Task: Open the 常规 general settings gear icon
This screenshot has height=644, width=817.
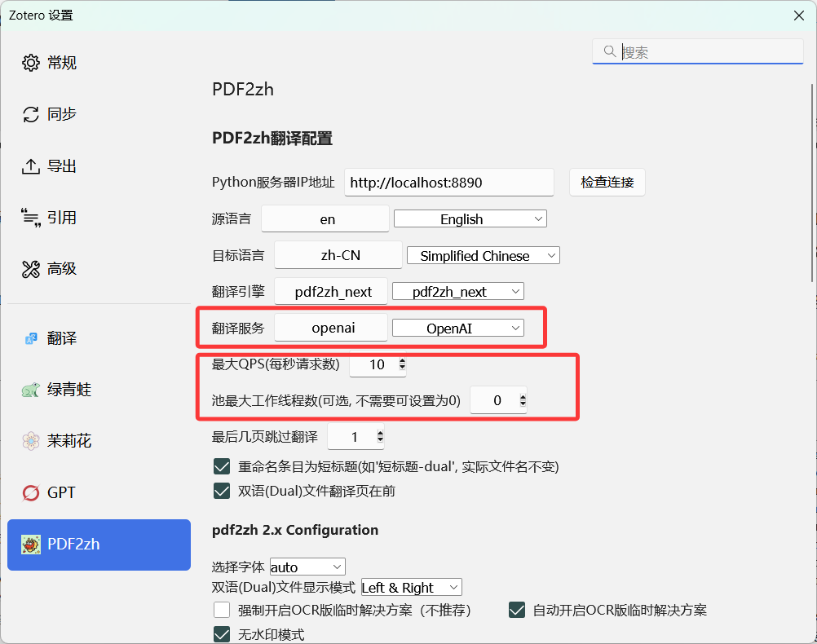Action: coord(31,63)
